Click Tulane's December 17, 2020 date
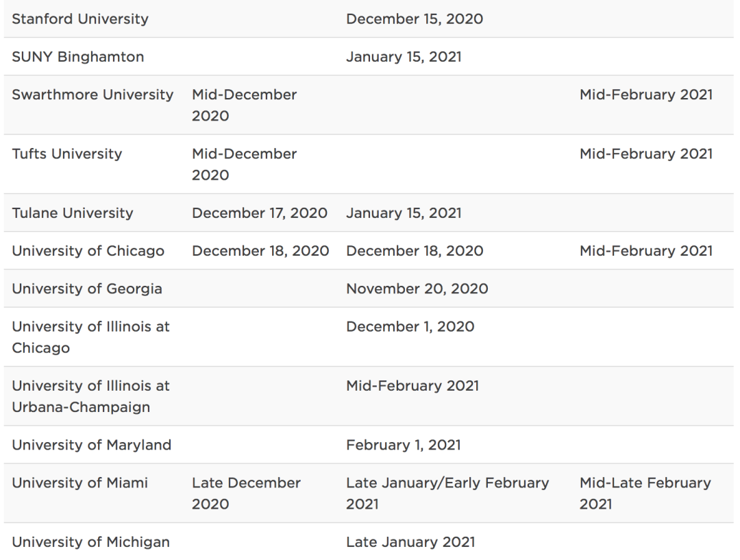This screenshot has height=560, width=740. click(x=260, y=212)
